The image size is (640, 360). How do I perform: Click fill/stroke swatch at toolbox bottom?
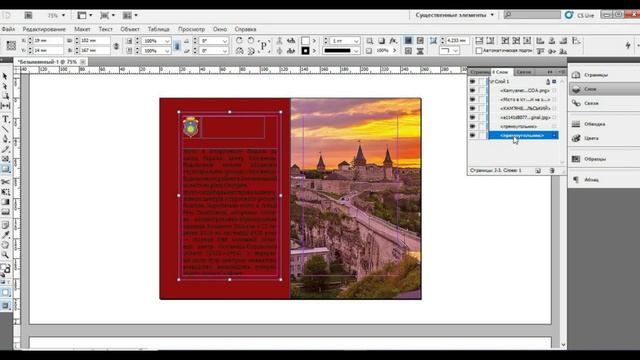point(5,269)
